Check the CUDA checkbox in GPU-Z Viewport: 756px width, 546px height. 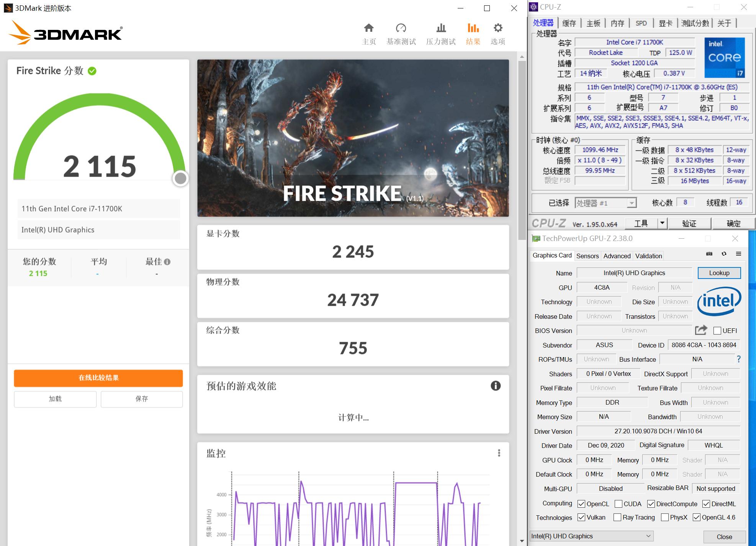click(x=618, y=503)
